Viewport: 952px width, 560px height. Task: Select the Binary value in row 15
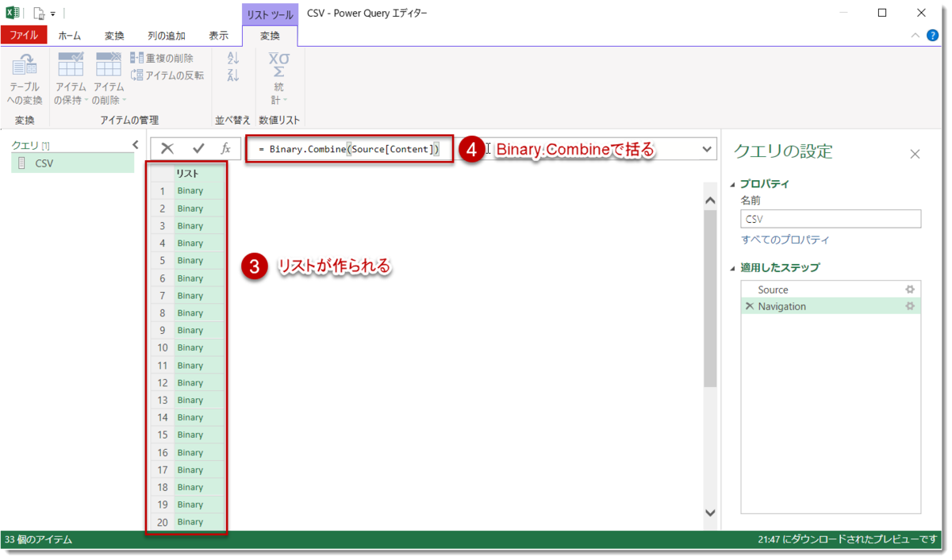click(x=200, y=435)
